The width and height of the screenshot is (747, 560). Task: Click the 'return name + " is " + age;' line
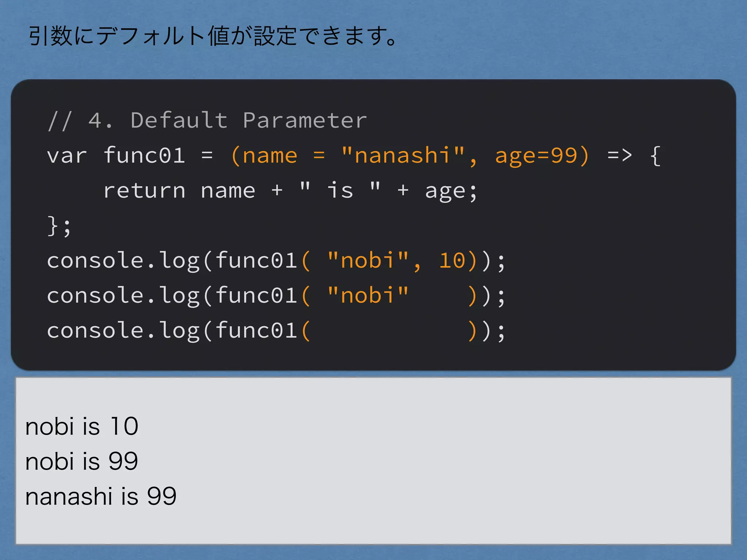click(x=290, y=190)
